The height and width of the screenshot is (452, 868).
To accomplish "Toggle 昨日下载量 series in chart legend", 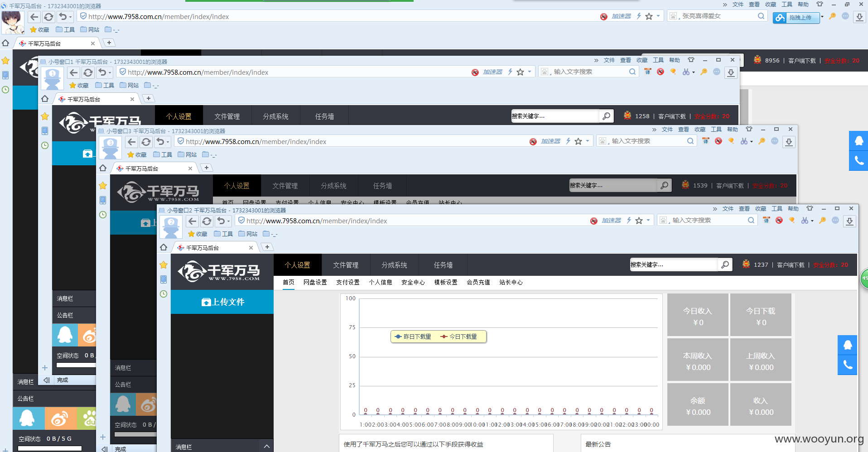I will [413, 337].
